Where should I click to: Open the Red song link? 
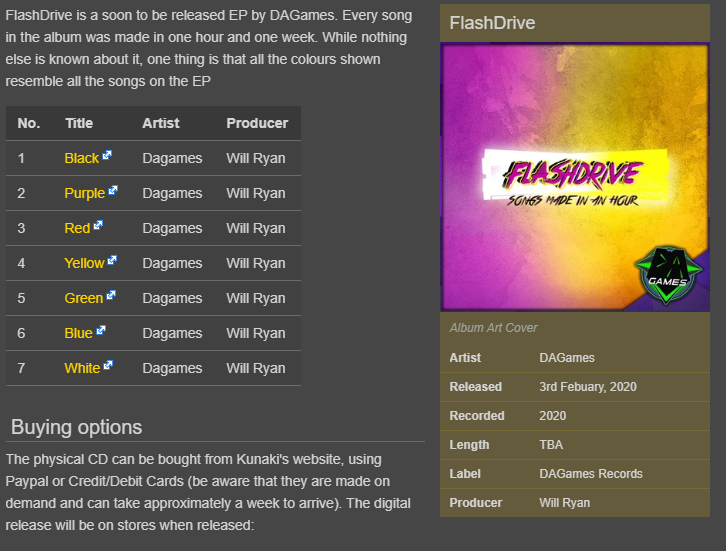click(x=77, y=228)
